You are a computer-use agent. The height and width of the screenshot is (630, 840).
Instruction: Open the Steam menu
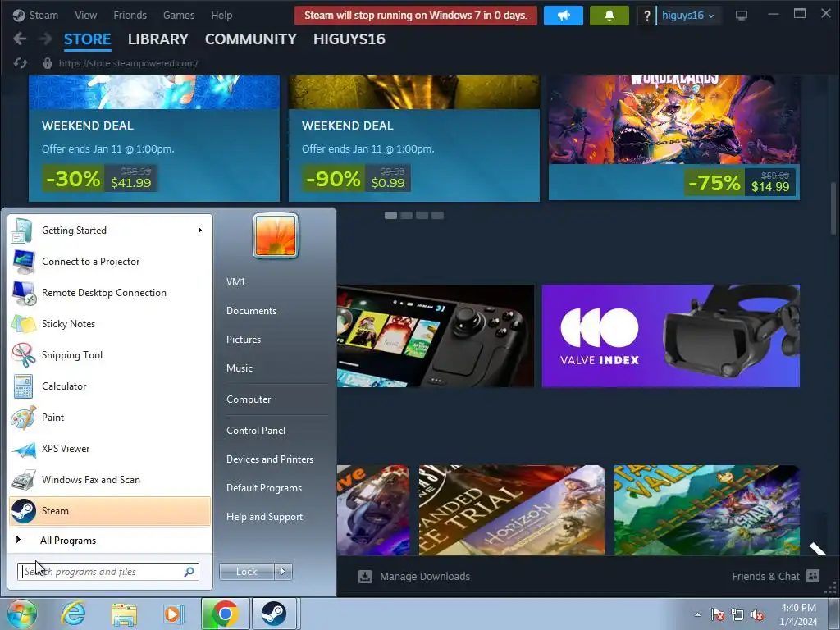pos(43,15)
